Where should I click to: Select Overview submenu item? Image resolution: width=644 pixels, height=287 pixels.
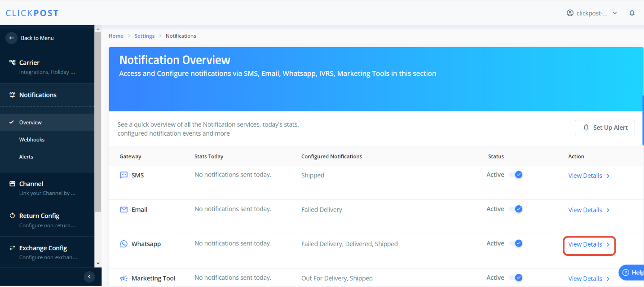(x=47, y=122)
